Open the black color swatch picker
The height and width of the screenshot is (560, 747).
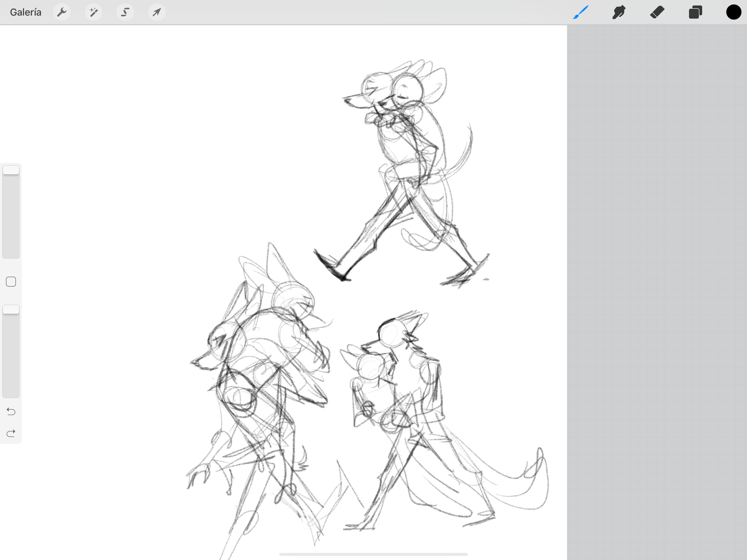(x=734, y=13)
